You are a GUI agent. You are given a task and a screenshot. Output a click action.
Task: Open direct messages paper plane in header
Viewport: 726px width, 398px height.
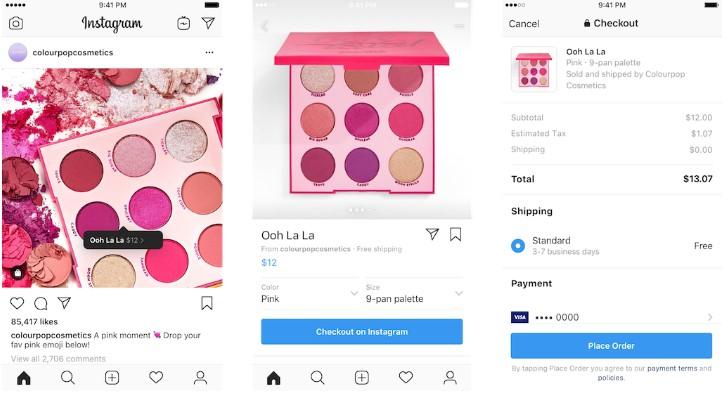208,23
